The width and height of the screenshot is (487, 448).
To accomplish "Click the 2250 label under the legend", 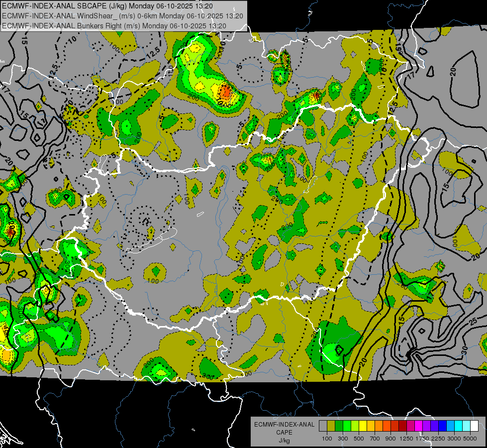I will 438,439.
